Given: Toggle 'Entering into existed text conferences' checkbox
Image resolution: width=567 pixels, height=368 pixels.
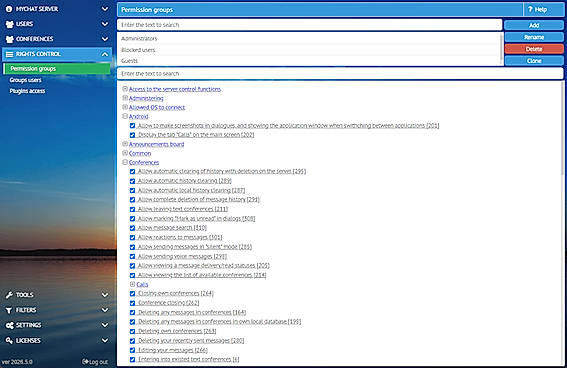Looking at the screenshot, I should [x=132, y=360].
